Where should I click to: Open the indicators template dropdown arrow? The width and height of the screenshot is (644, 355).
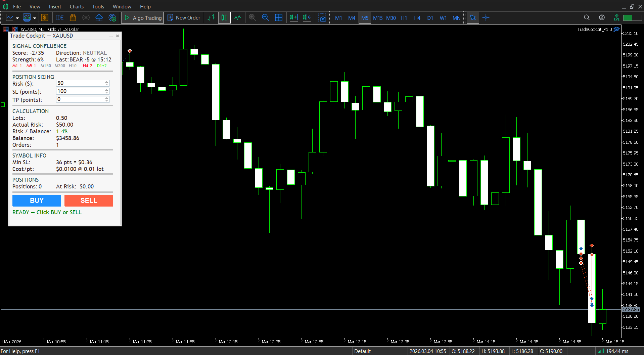click(x=35, y=18)
